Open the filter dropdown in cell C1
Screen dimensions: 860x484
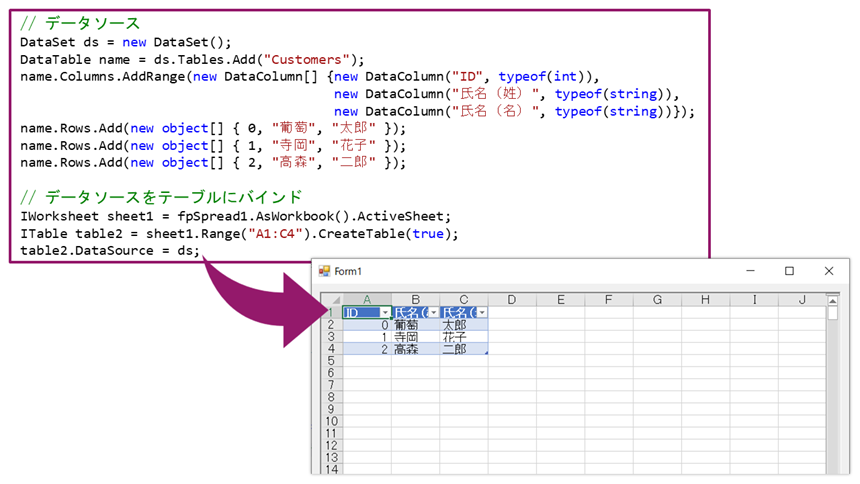482,313
